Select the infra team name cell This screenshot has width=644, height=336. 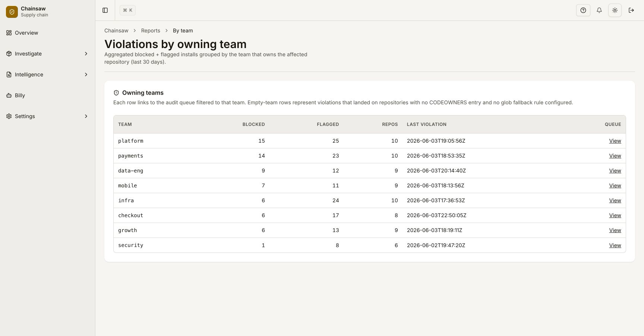pos(126,200)
